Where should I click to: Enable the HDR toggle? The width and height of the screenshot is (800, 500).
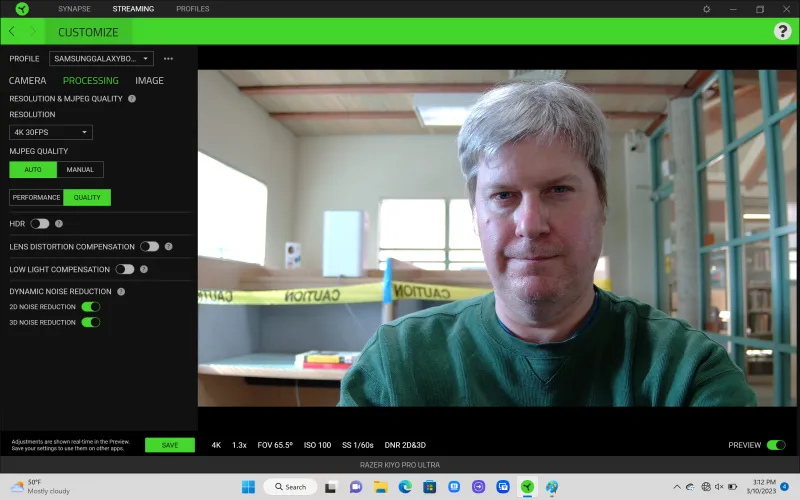(x=40, y=224)
